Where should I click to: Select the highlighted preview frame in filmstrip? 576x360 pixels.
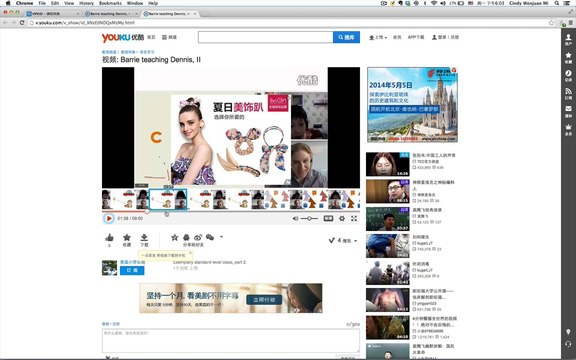(x=168, y=199)
